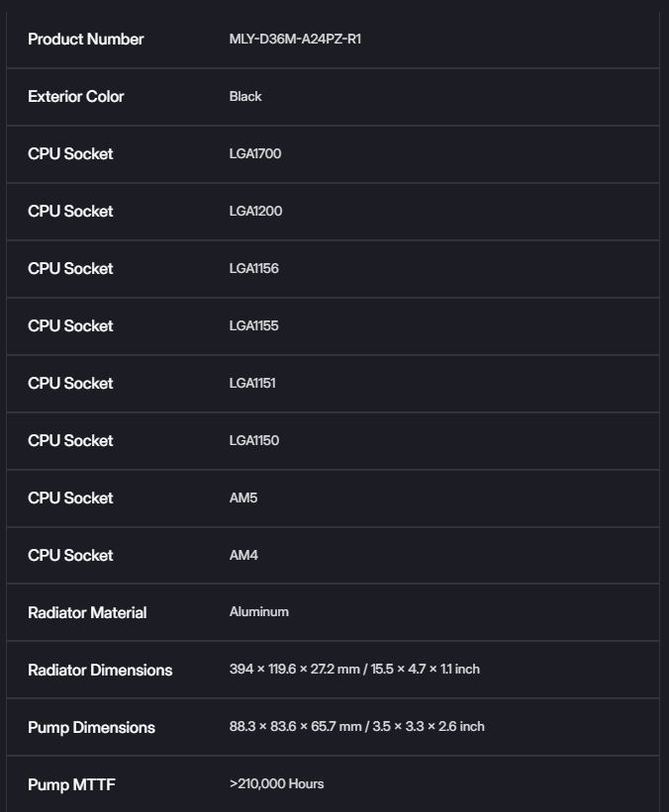Click the Radiator Material label
This screenshot has height=812, width=669.
[87, 613]
